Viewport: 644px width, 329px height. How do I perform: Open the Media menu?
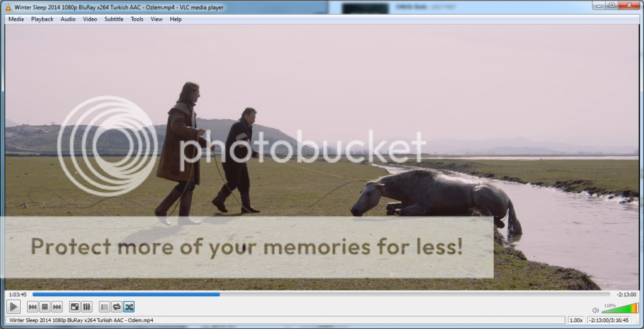tap(16, 19)
